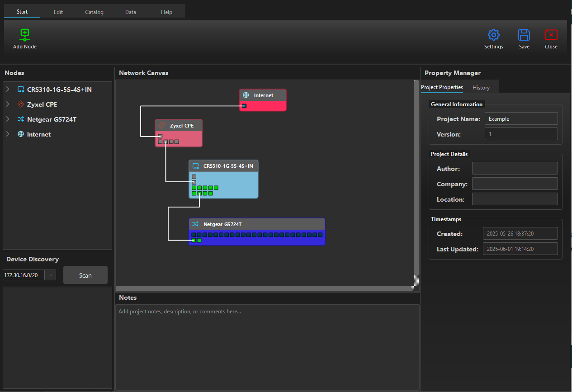Click Netgear GS724T shuffle icon in Nodes tree
572x392 pixels.
pyautogui.click(x=20, y=119)
